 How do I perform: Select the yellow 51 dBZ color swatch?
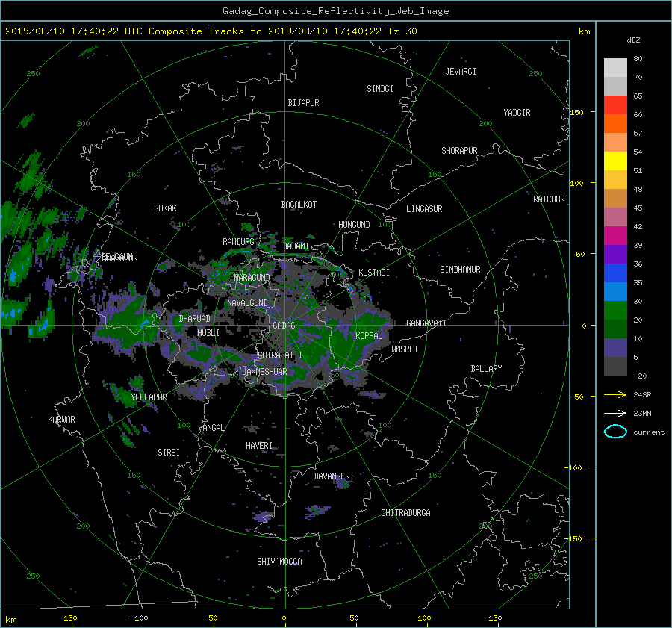coord(615,161)
